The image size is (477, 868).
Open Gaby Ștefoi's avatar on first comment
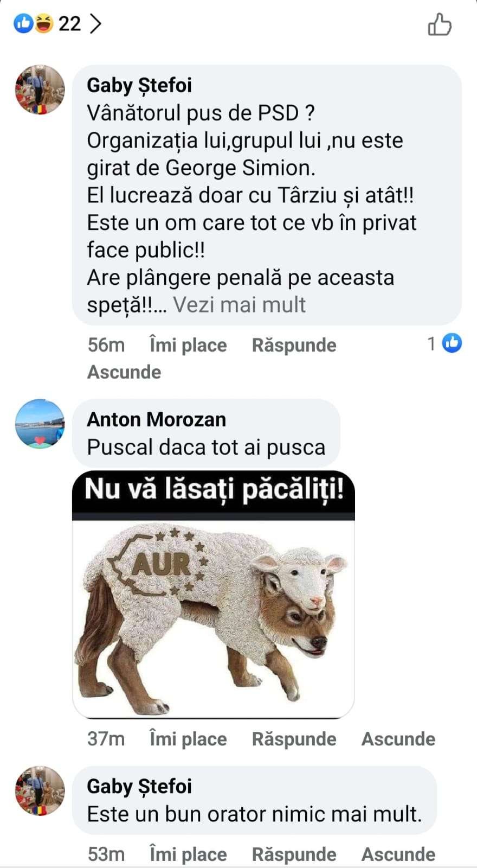(x=40, y=90)
